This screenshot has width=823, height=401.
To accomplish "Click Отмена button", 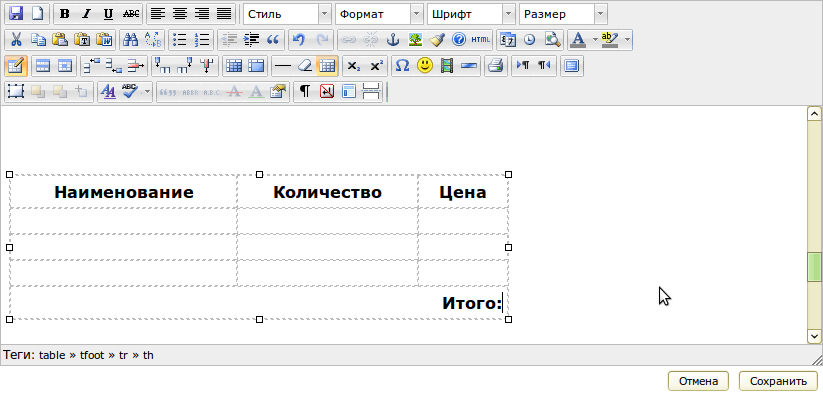I will pos(698,381).
